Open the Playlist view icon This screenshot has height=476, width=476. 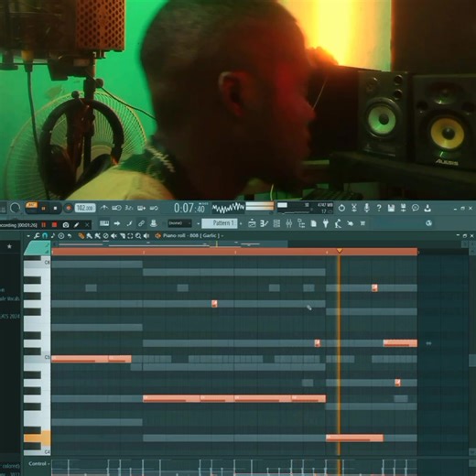click(x=252, y=223)
